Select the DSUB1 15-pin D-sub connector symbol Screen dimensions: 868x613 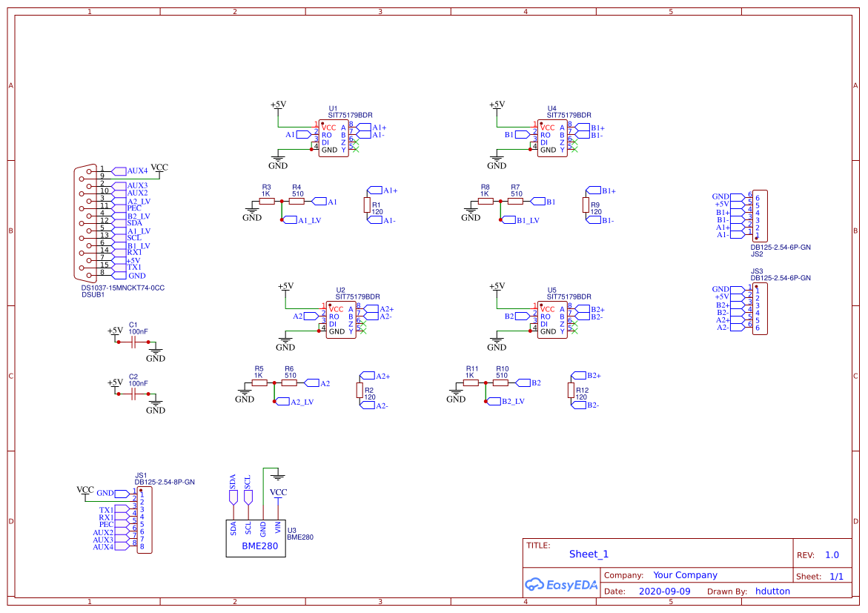[83, 222]
